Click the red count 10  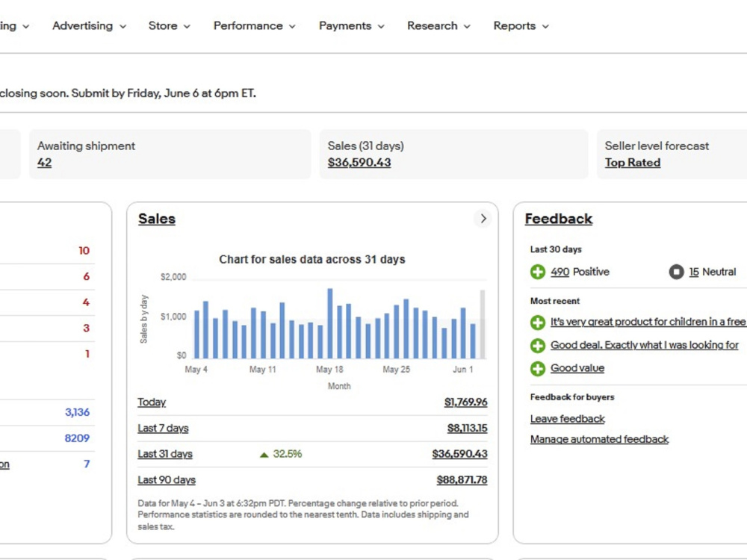tap(84, 250)
